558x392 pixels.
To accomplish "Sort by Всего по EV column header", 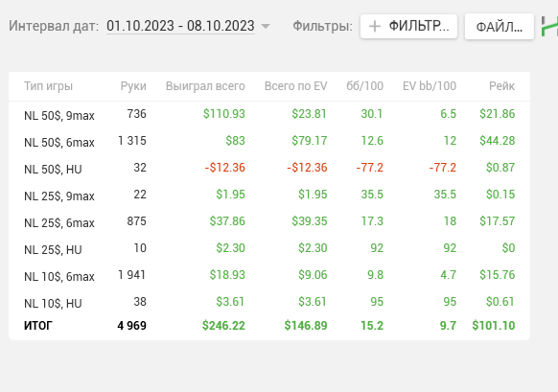I will [295, 86].
